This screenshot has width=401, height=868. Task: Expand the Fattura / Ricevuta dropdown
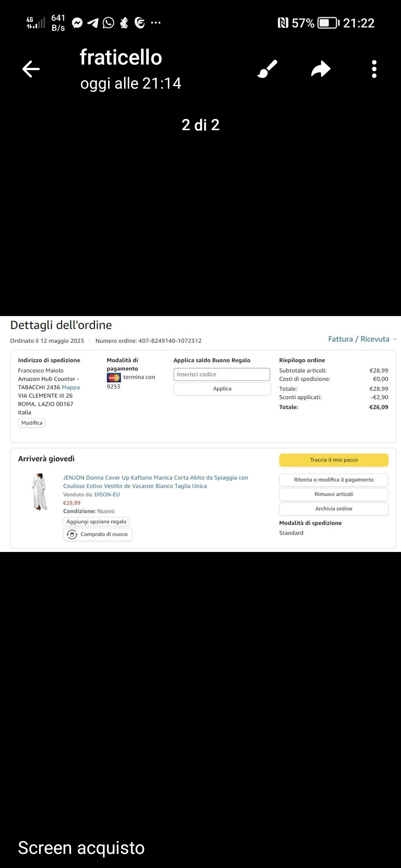click(362, 339)
